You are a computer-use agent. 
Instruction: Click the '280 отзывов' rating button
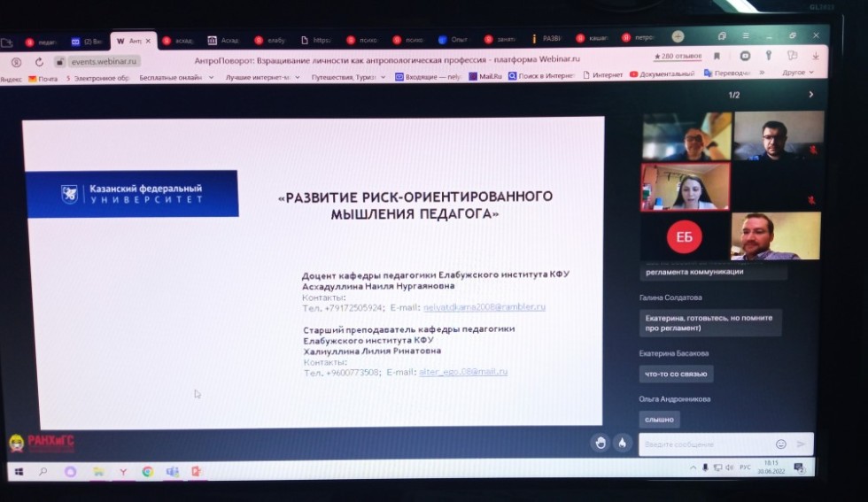[x=676, y=57]
